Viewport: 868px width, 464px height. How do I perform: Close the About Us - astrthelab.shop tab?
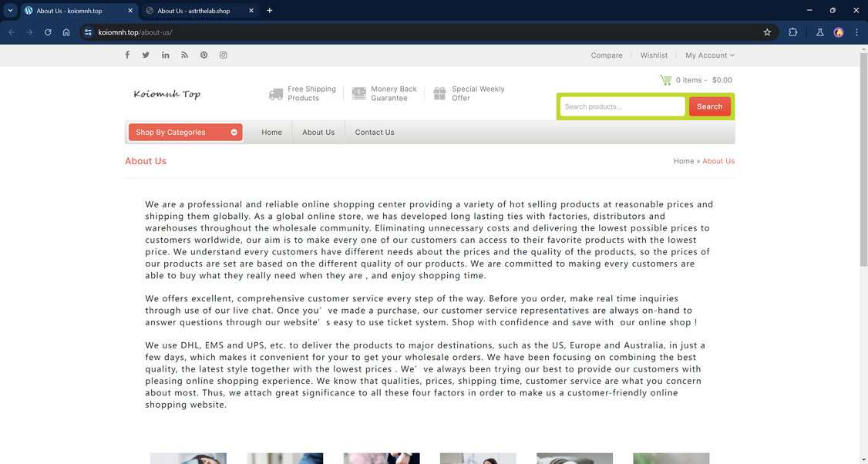(251, 11)
